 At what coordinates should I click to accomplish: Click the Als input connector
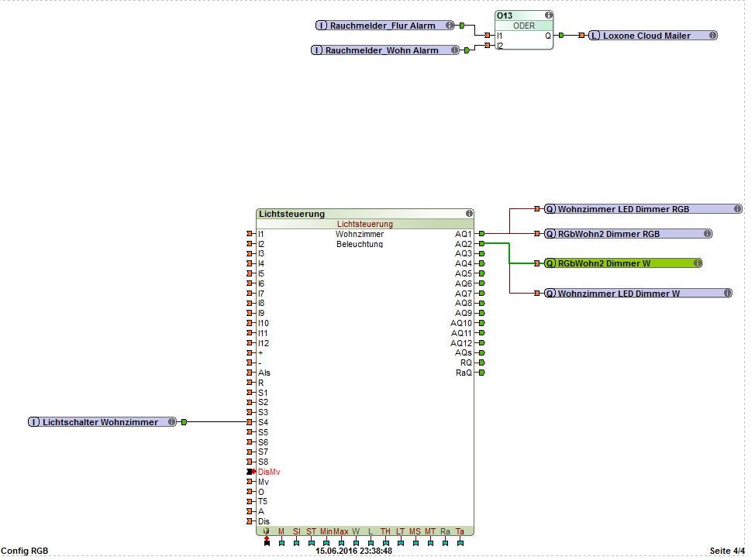pyautogui.click(x=250, y=373)
